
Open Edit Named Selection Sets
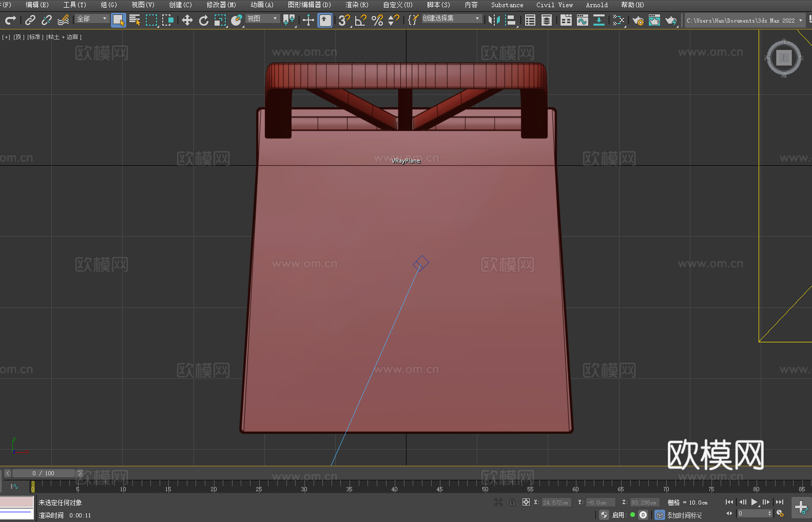(413, 20)
